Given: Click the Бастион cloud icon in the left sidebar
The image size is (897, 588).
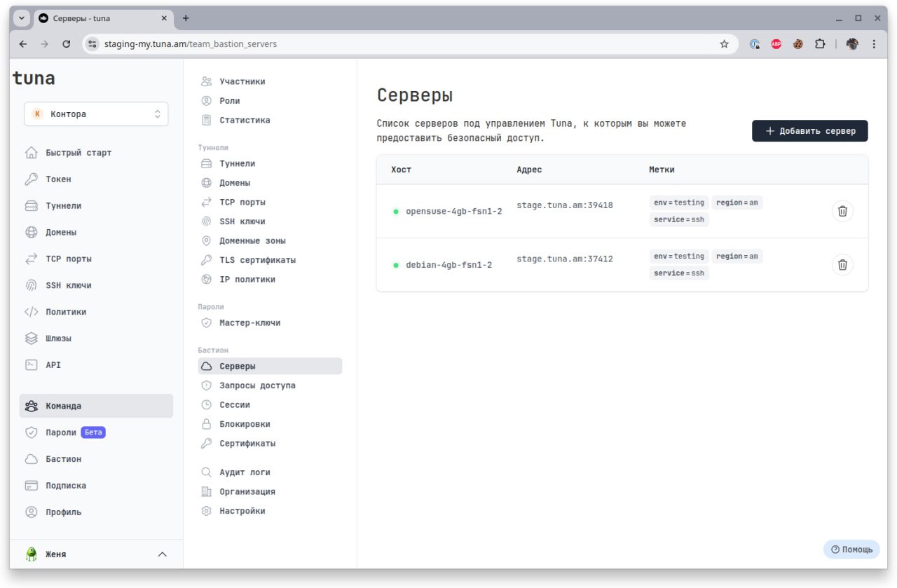Looking at the screenshot, I should coord(31,459).
